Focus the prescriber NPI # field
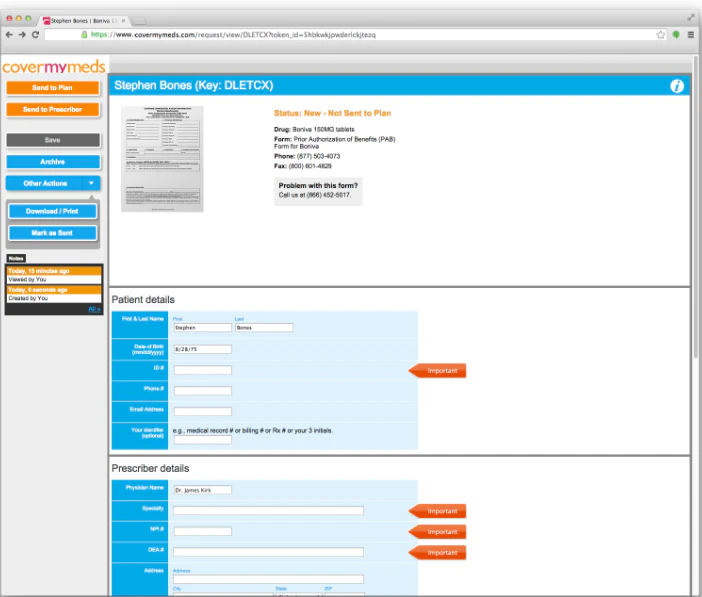This screenshot has height=597, width=702. click(x=203, y=531)
